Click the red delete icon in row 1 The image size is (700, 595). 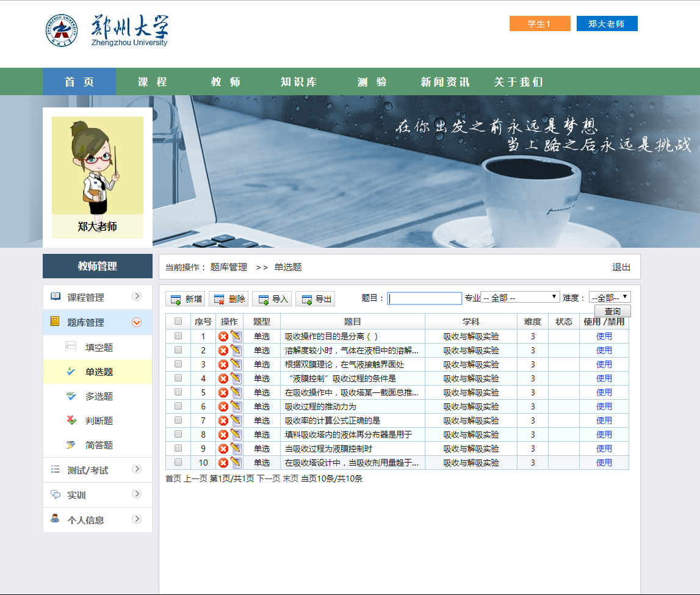223,336
